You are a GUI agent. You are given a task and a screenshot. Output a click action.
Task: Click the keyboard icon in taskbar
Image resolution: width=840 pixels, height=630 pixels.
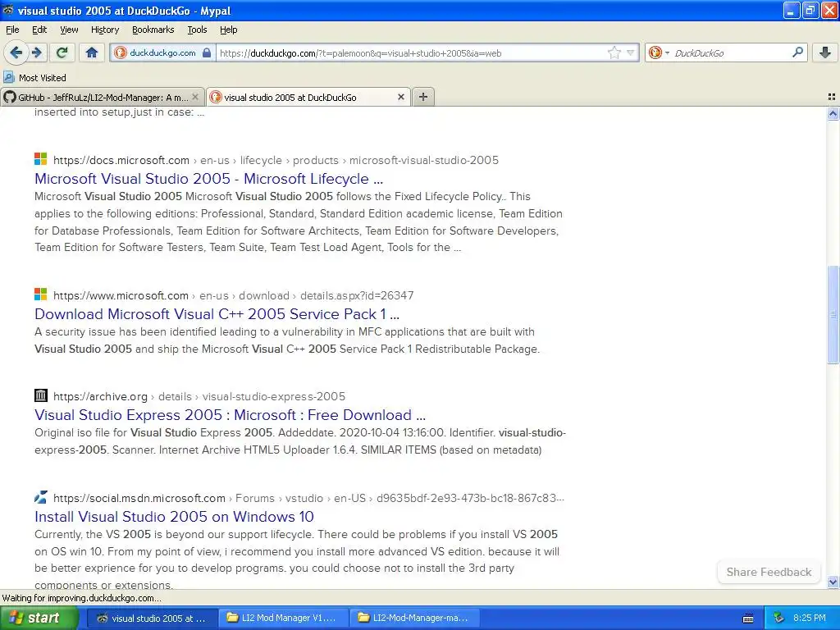pyautogui.click(x=748, y=619)
